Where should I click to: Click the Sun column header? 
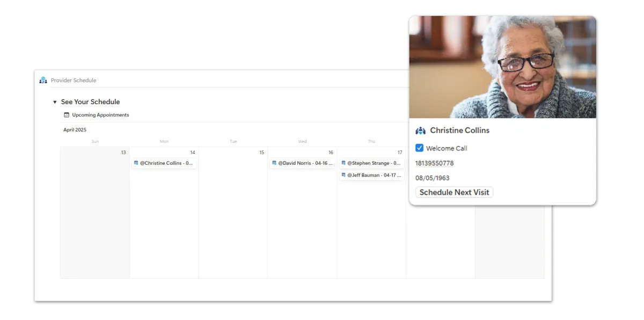point(95,142)
